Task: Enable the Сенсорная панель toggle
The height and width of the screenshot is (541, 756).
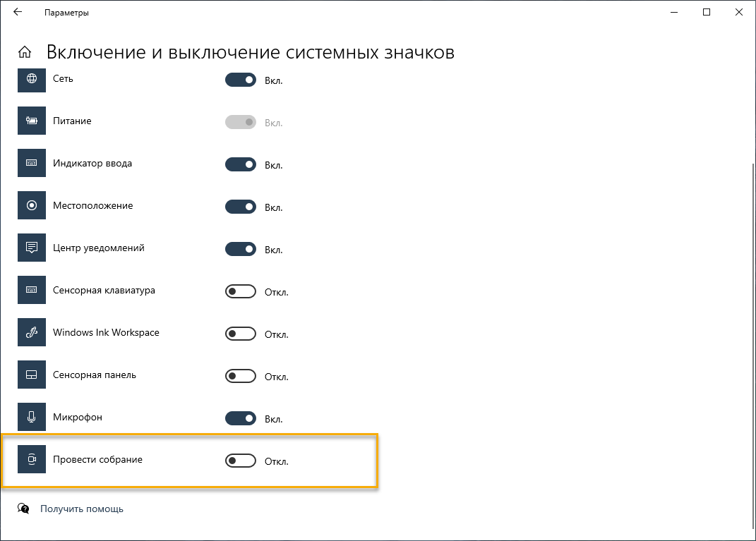Action: pyautogui.click(x=240, y=377)
